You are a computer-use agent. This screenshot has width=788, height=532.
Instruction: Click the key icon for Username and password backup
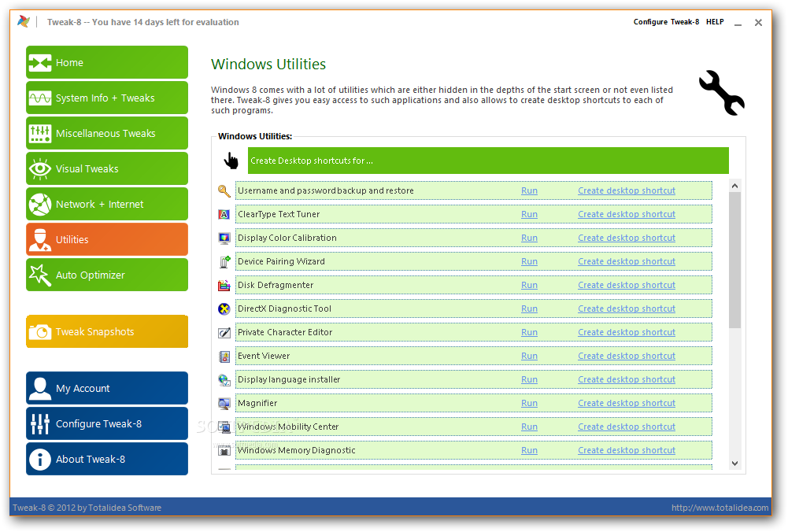(x=224, y=191)
